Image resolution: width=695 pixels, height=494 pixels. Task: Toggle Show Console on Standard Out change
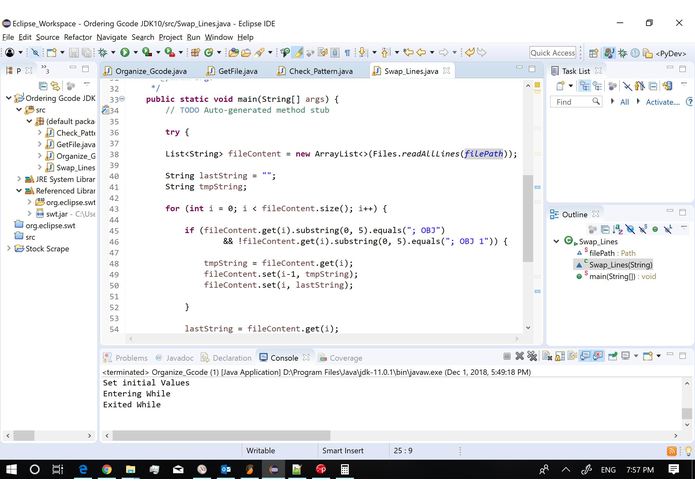tap(585, 356)
